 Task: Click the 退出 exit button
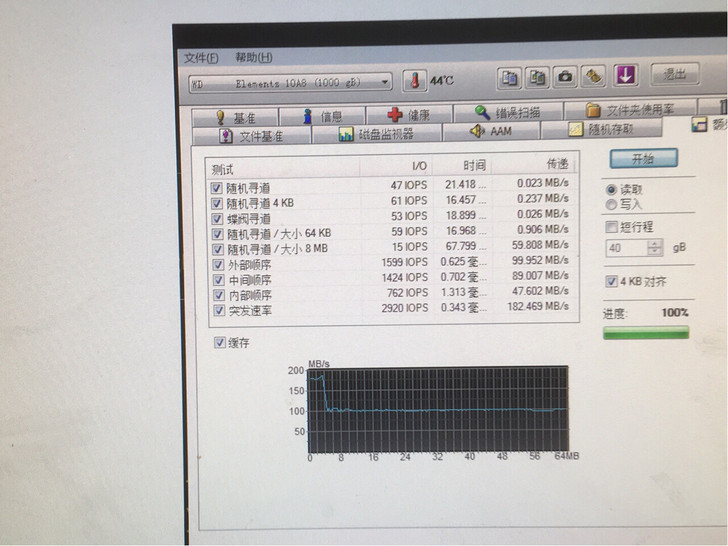pos(675,74)
